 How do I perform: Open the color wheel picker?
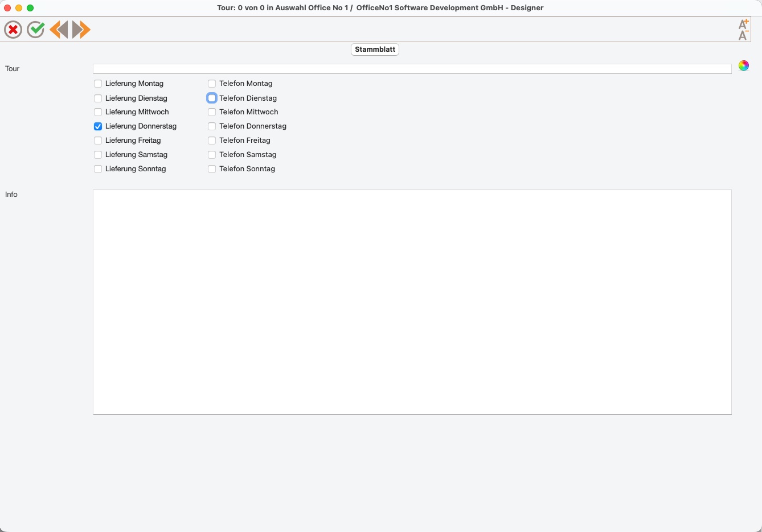click(744, 66)
